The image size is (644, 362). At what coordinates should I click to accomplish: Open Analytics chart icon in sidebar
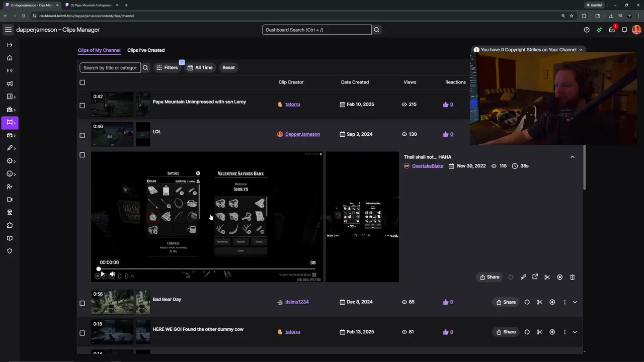click(10, 97)
